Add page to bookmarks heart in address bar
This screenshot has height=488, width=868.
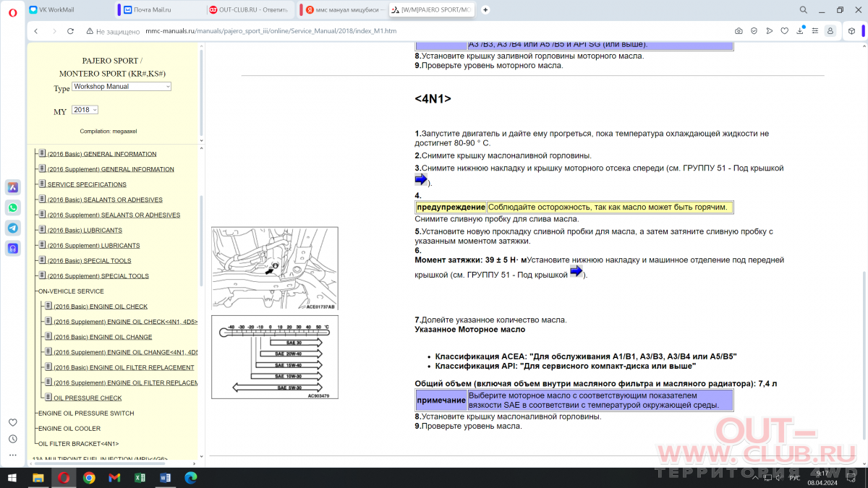pyautogui.click(x=786, y=31)
